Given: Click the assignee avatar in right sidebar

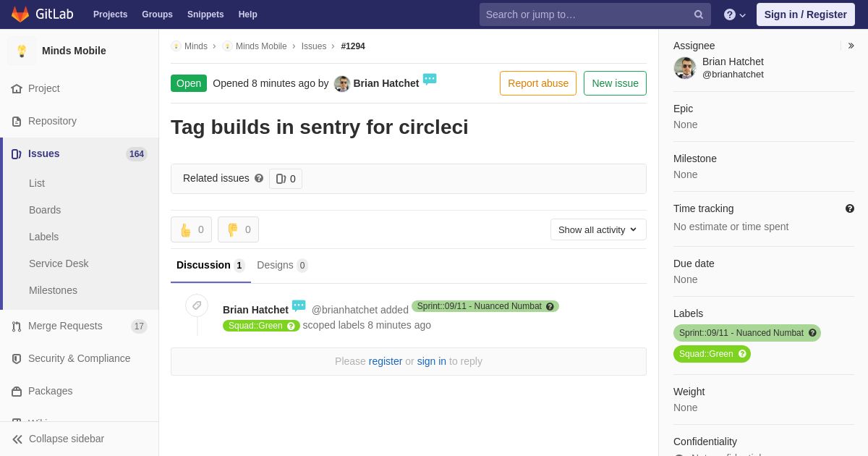Looking at the screenshot, I should click(684, 68).
